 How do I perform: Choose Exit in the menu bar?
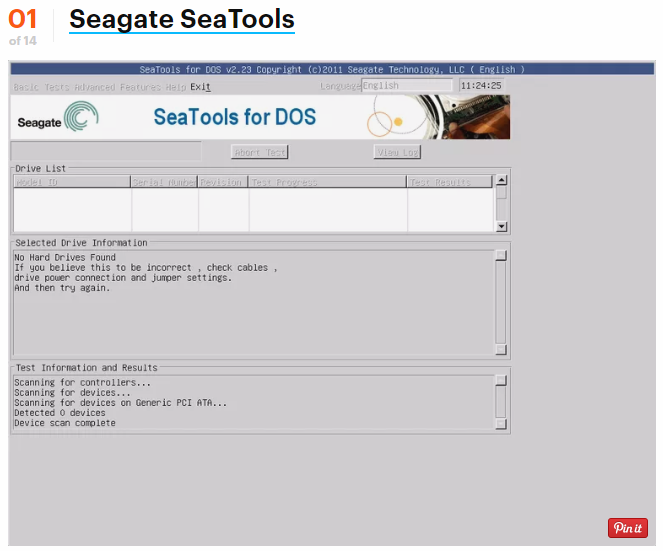[200, 87]
